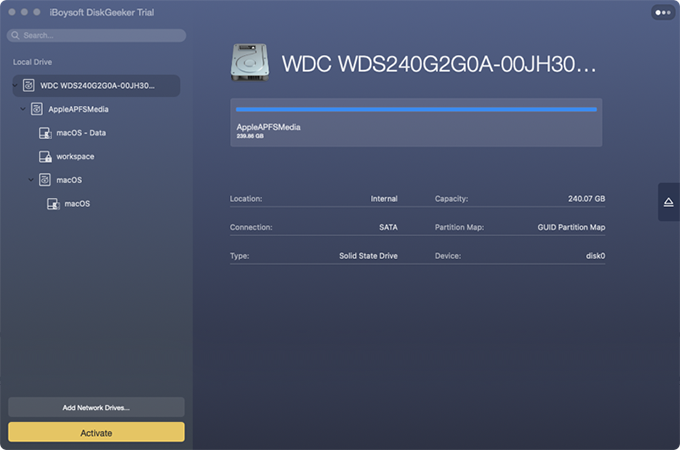Click the locked workspace volume icon

coord(45,157)
